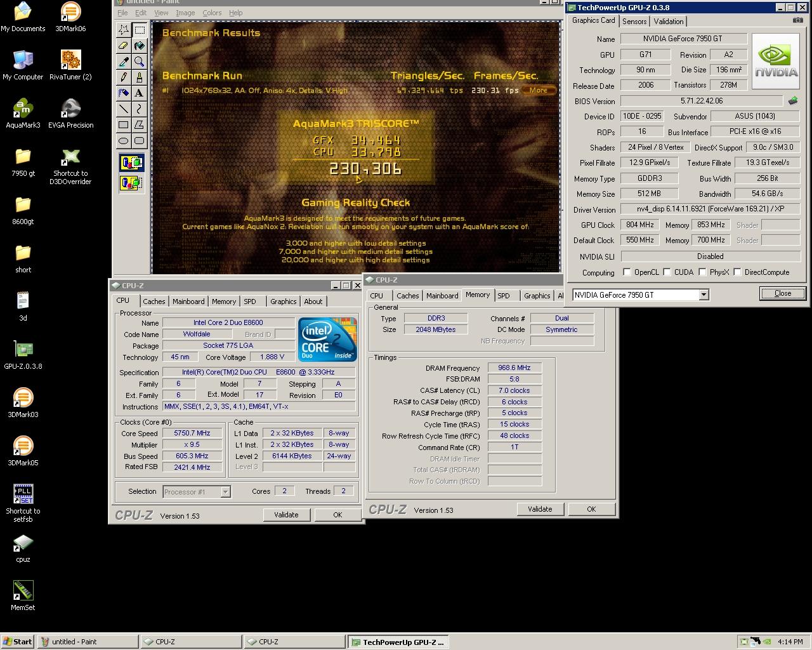
Task: Choose the Curve tool in Paint
Action: (140, 109)
